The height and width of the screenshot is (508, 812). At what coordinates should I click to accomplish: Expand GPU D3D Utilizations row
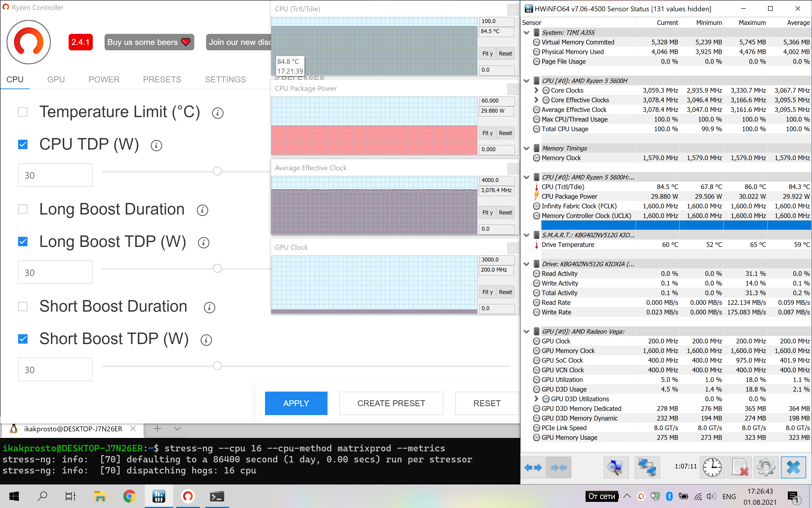tap(536, 399)
